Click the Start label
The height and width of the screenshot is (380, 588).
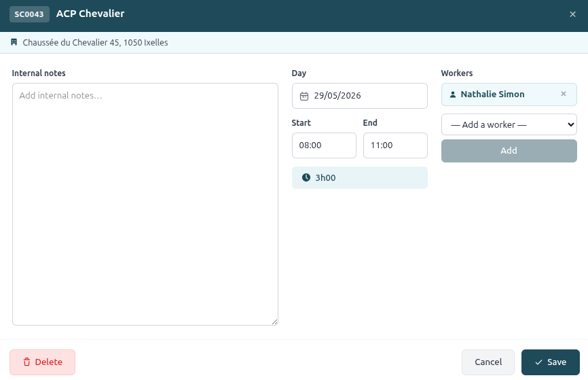pyautogui.click(x=301, y=123)
